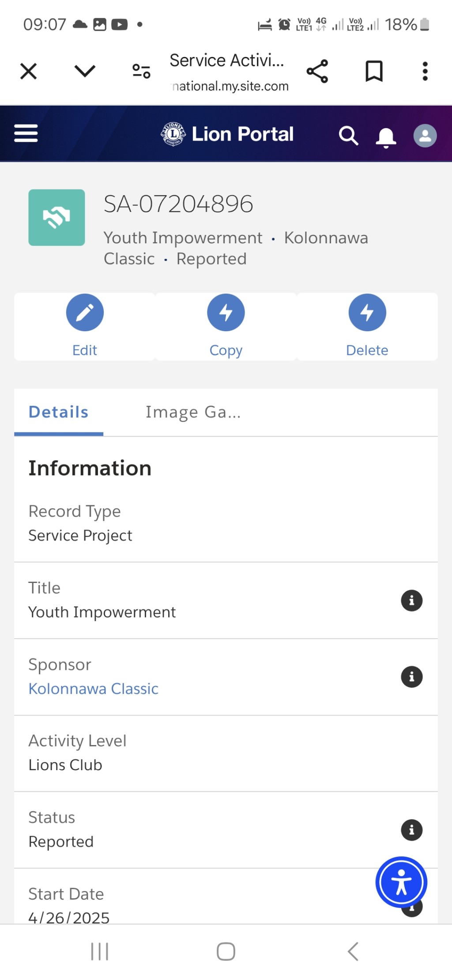Expand the browser tab chevron
The height and width of the screenshot is (980, 452).
(85, 71)
